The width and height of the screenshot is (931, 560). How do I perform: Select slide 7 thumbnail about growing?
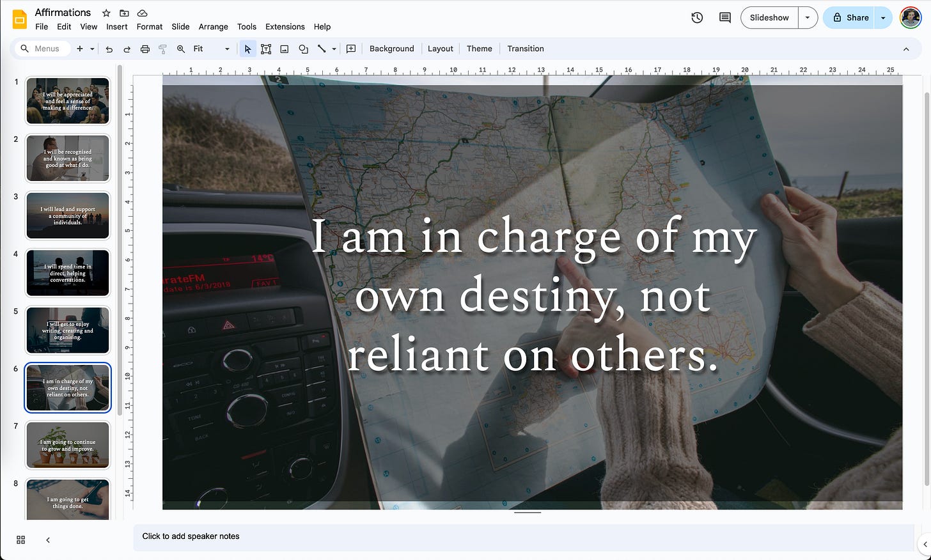[x=68, y=445]
